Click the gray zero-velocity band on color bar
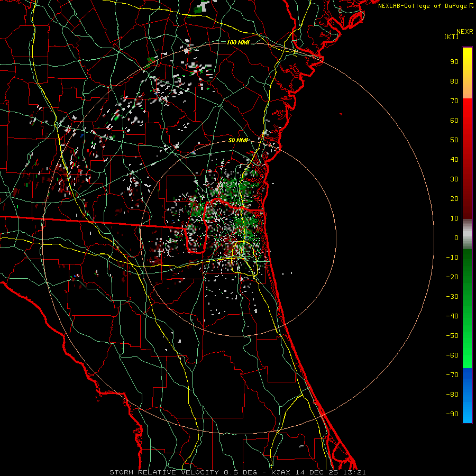476x476 pixels. click(x=467, y=234)
